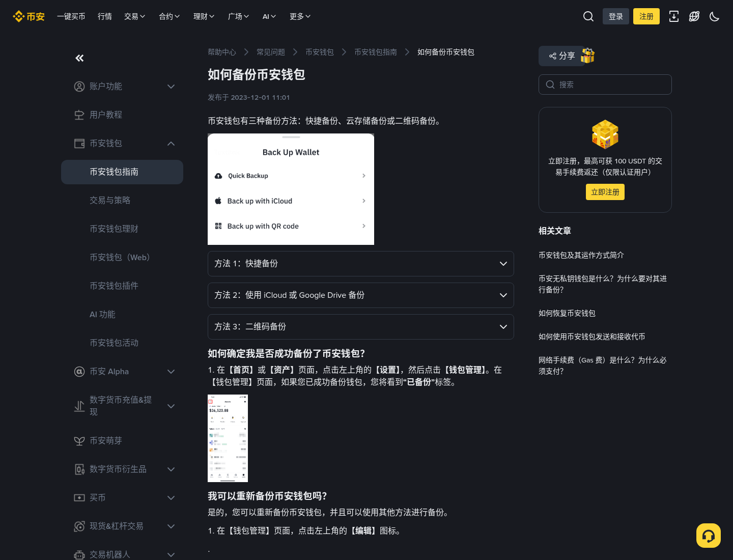The height and width of the screenshot is (560, 733).
Task: Open 广场 dropdown menu
Action: click(239, 16)
